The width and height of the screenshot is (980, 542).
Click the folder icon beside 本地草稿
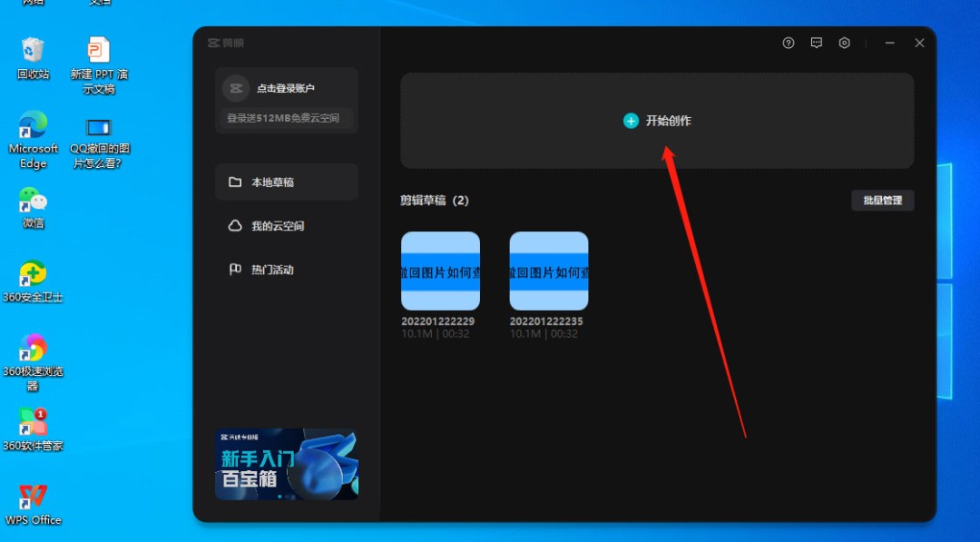coord(235,182)
